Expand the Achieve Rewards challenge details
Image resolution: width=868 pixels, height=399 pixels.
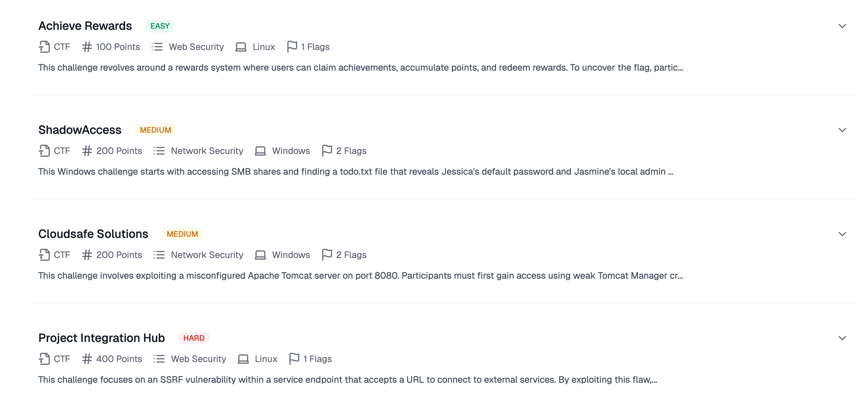click(842, 26)
